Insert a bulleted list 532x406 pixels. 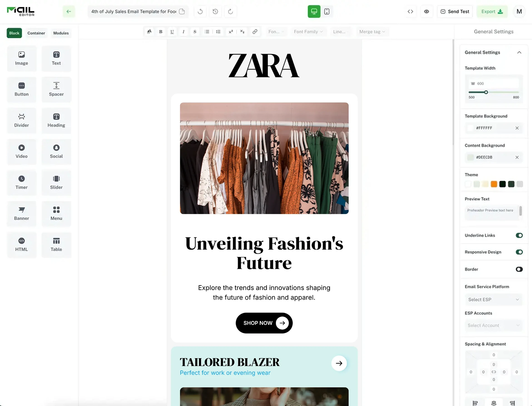click(207, 32)
